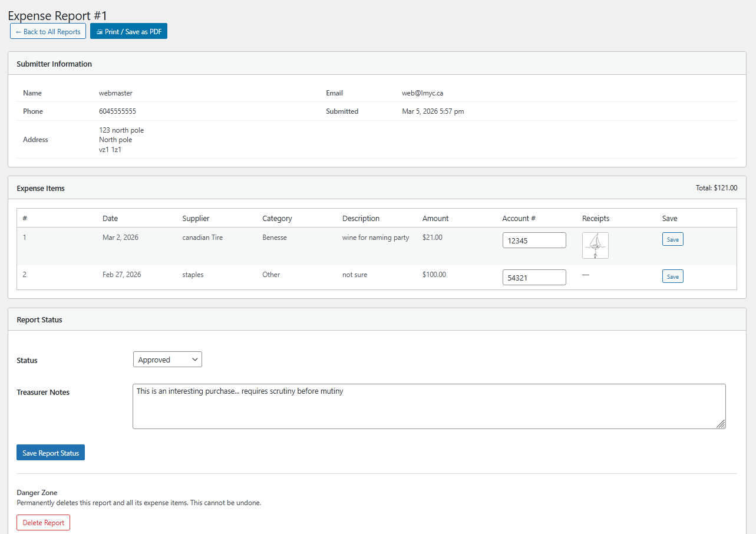Click the Account # column header
Viewport: 756px width, 534px height.
pyautogui.click(x=519, y=219)
